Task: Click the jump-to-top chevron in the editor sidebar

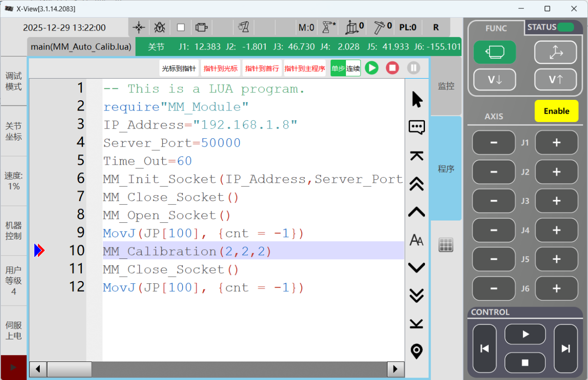Action: point(416,156)
